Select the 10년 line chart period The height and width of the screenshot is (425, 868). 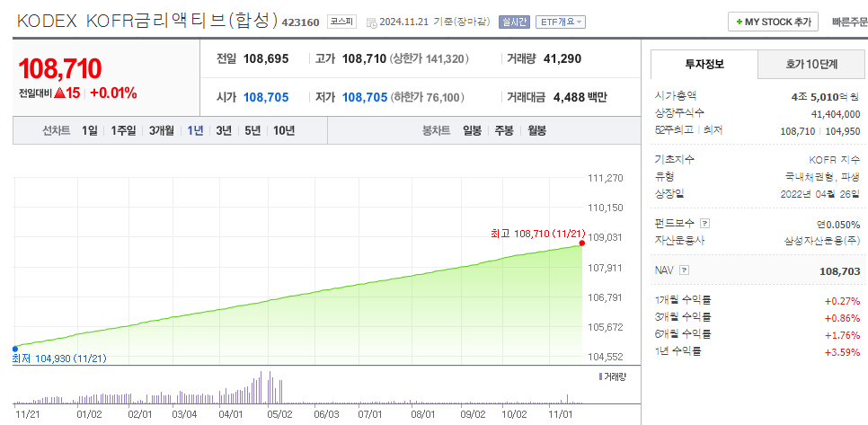point(284,130)
